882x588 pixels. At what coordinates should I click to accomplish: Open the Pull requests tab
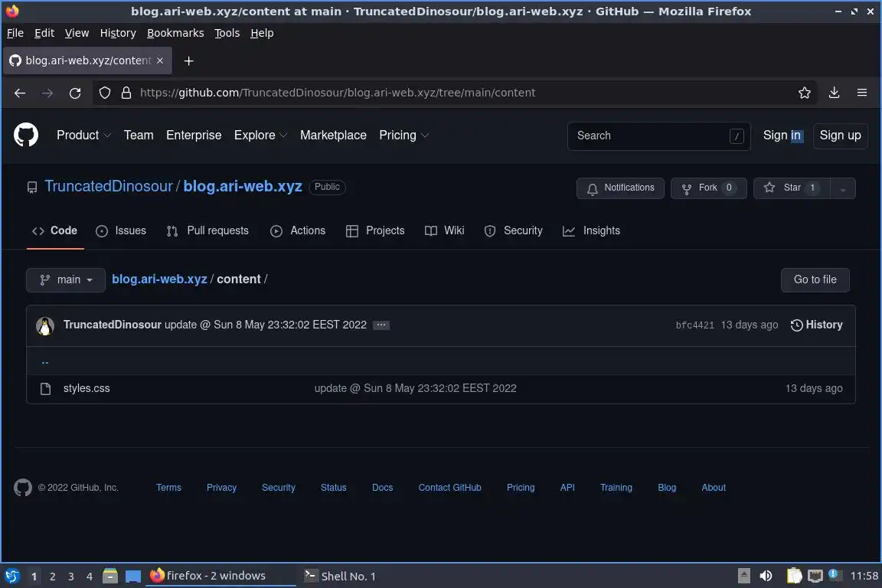tap(207, 230)
